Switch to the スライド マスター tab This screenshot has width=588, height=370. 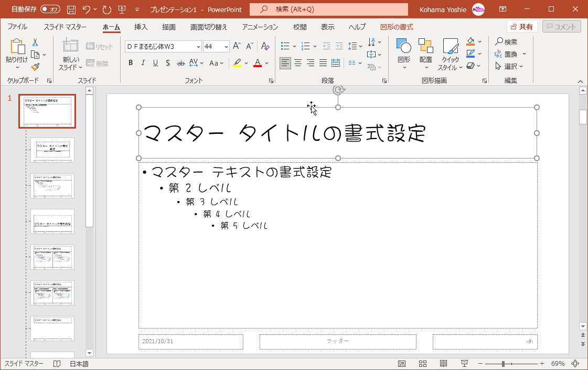tap(66, 27)
